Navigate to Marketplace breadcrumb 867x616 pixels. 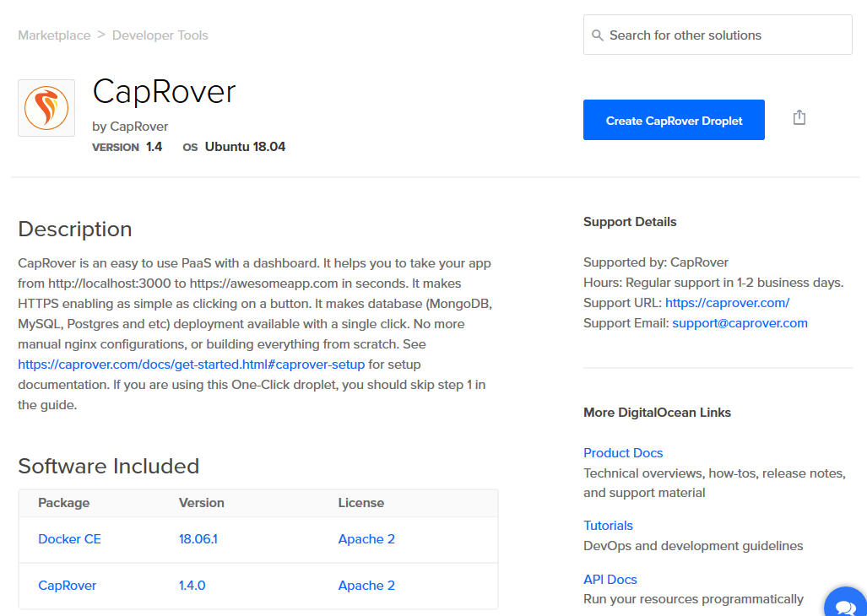[54, 35]
